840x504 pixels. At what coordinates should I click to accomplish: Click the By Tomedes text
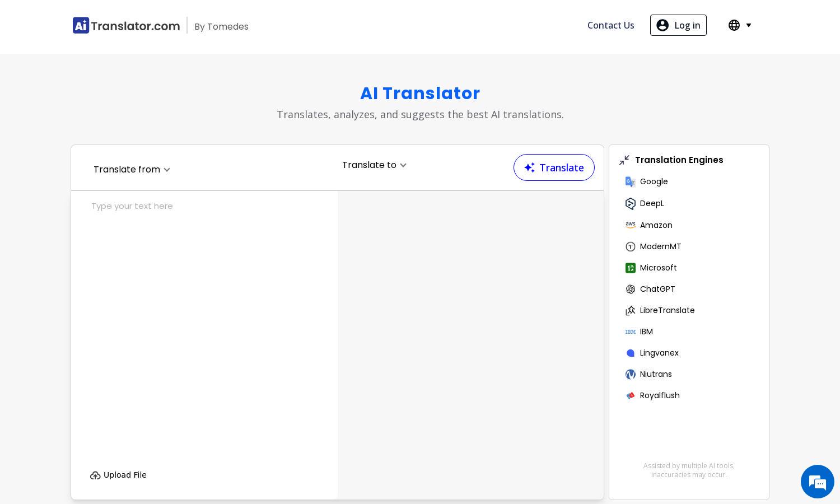[221, 27]
